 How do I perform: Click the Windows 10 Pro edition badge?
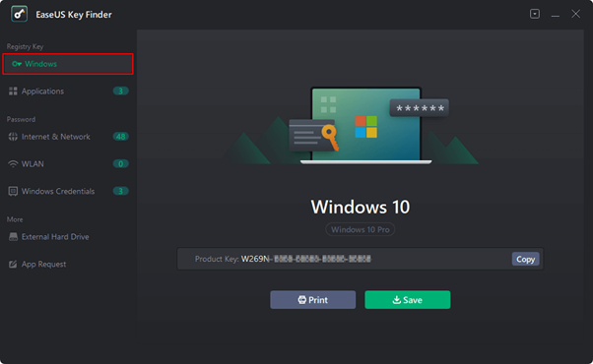pos(361,229)
